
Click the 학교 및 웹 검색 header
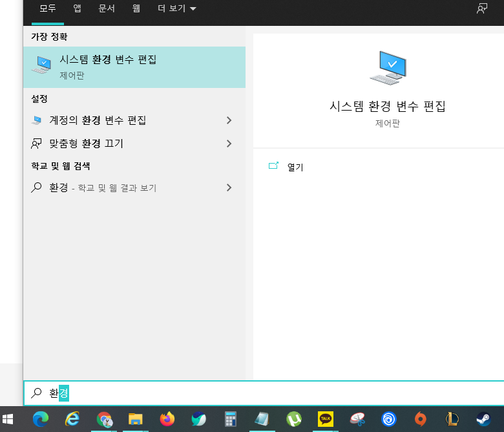click(61, 166)
